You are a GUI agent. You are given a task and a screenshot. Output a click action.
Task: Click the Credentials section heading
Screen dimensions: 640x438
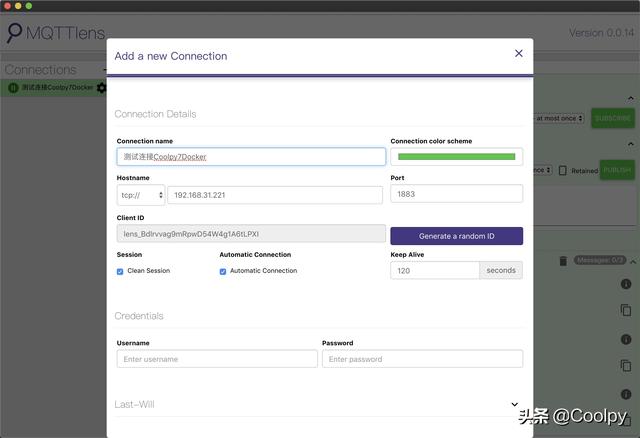pos(139,316)
